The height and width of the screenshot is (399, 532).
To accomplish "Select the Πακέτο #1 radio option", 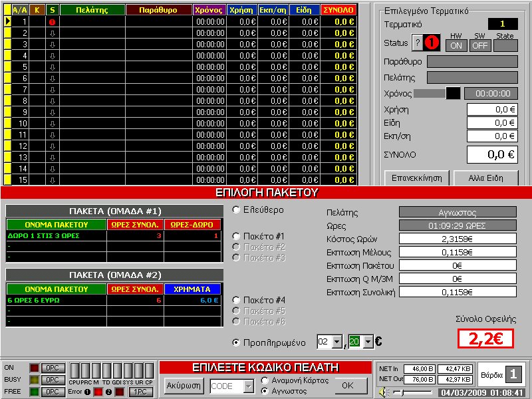I will [236, 236].
